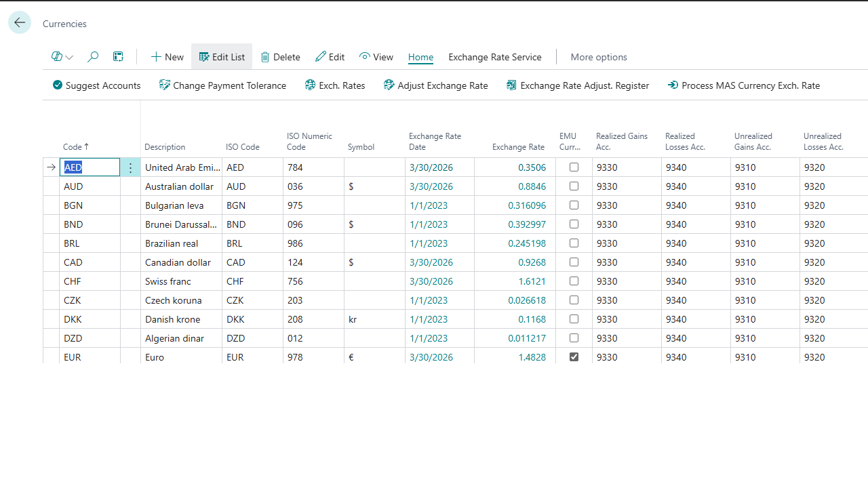Select the Algerian dinar description cell
This screenshot has width=868, height=488.
pos(181,338)
